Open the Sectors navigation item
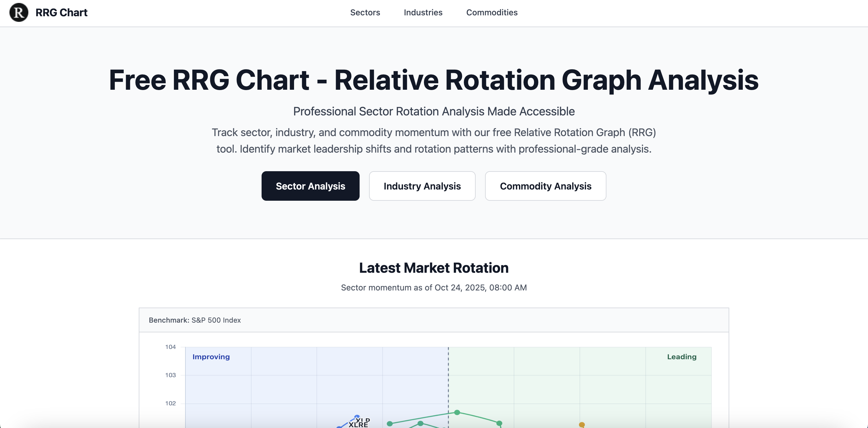 [x=365, y=12]
